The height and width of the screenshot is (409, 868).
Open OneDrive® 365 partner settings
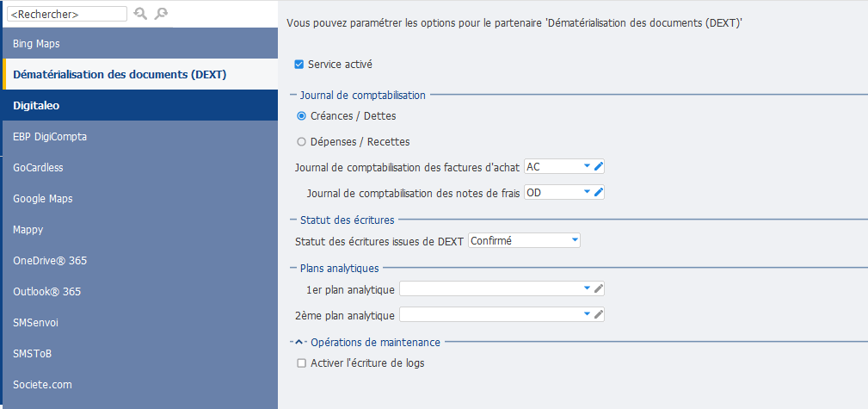(139, 261)
